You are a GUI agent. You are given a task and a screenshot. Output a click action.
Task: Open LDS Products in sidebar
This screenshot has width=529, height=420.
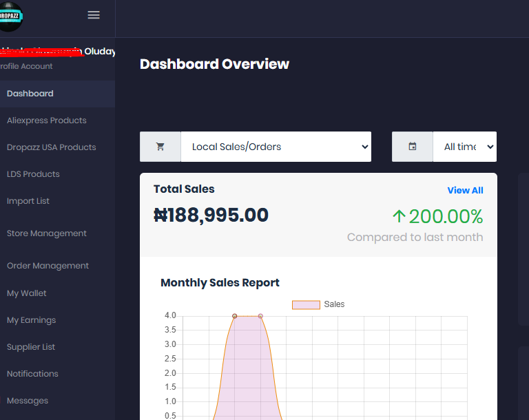click(x=33, y=174)
